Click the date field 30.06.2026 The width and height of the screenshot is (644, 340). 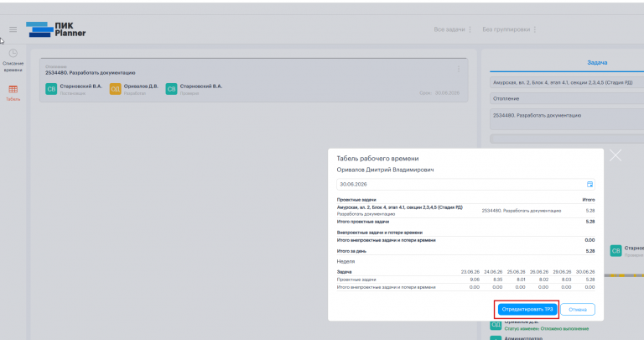[465, 184]
